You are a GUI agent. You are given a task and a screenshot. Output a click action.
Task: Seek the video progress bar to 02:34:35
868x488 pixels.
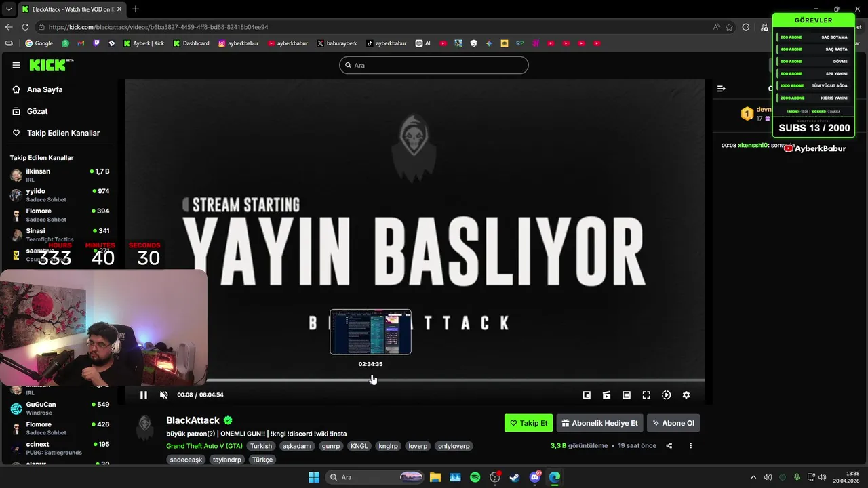(x=371, y=380)
